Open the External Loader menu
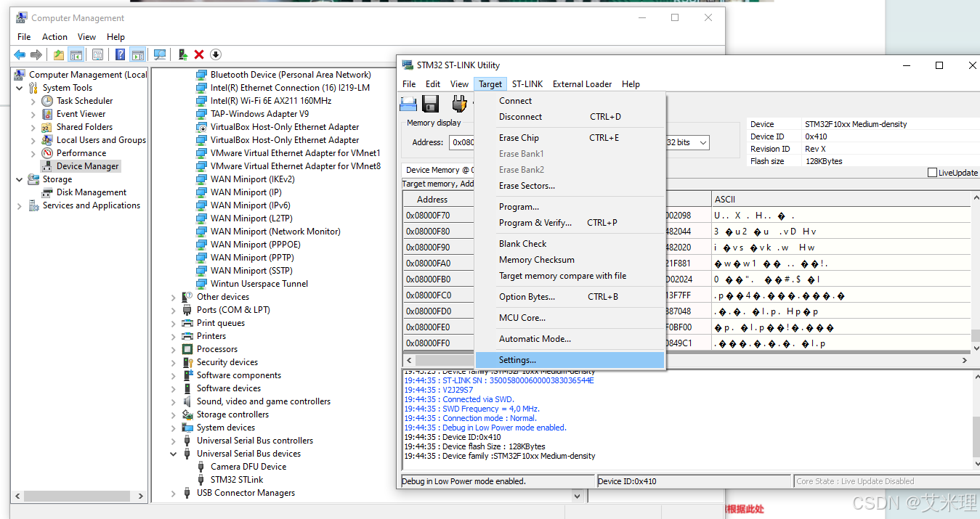The height and width of the screenshot is (519, 980). (x=582, y=84)
